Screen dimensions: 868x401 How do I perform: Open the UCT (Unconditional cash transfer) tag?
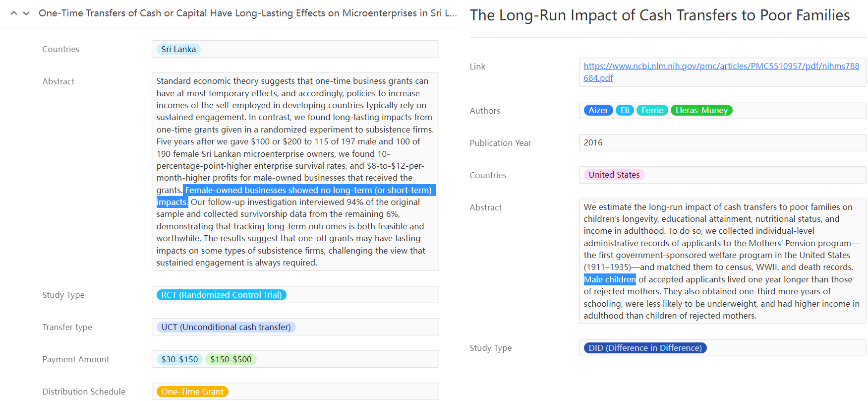pyautogui.click(x=226, y=327)
